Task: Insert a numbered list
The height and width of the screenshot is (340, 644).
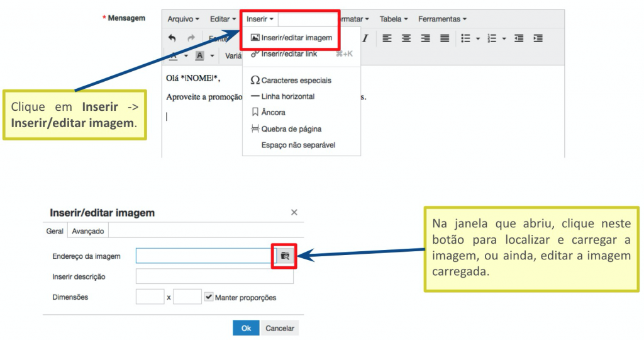Action: (x=492, y=38)
